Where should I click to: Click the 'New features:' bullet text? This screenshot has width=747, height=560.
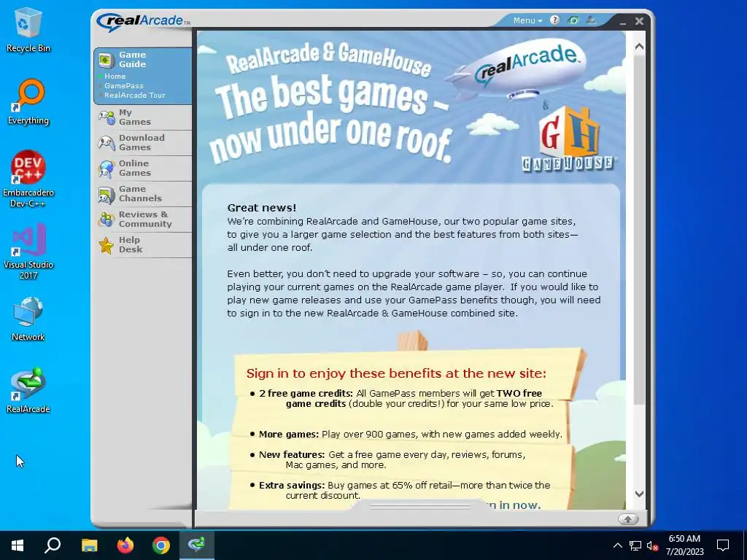click(292, 455)
